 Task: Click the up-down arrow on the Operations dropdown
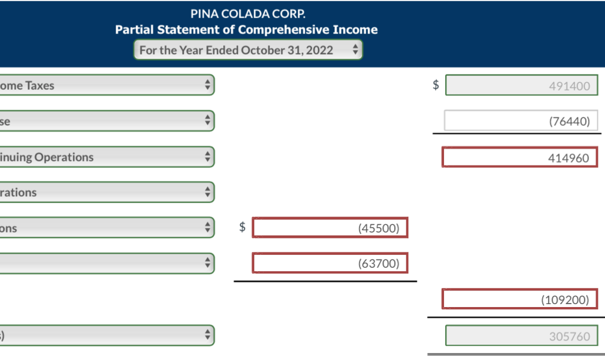(207, 191)
